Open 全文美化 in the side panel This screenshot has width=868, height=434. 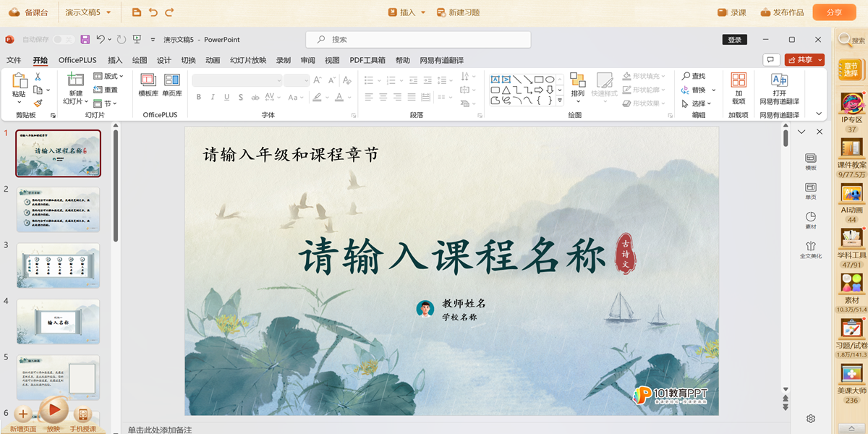[x=811, y=250]
